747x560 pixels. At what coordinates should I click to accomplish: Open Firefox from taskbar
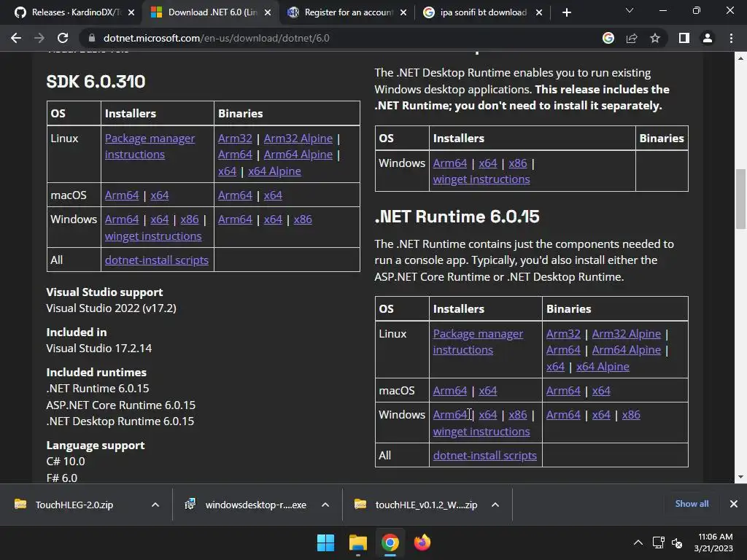[x=422, y=542]
